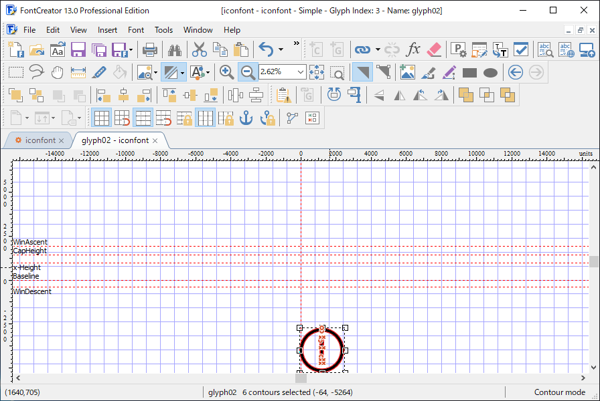Expand the Save As dropdown arrow
This screenshot has width=600, height=401.
tap(131, 50)
